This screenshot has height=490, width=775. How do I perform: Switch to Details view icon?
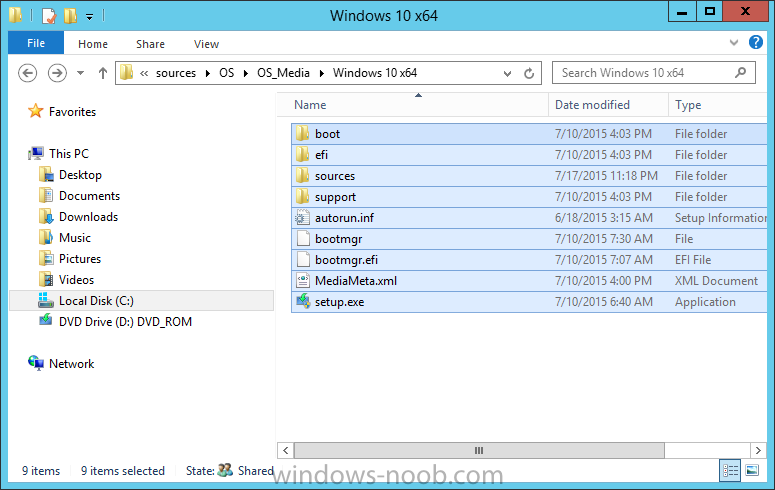click(x=730, y=470)
